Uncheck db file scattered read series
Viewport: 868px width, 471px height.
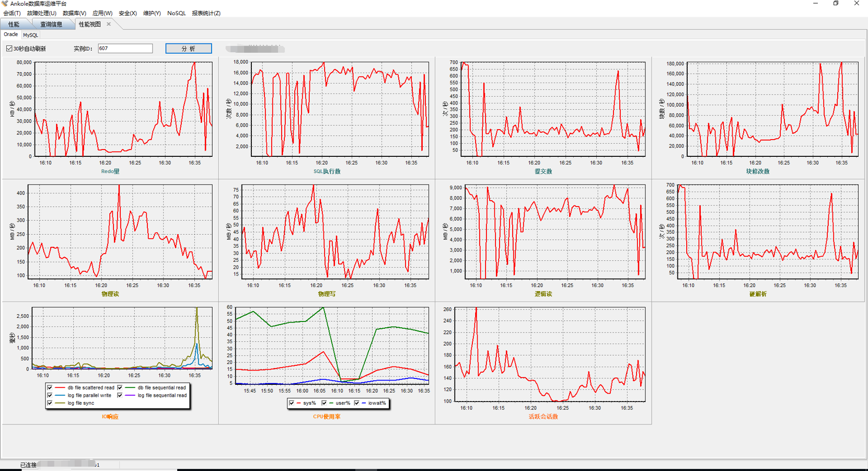[x=50, y=388]
